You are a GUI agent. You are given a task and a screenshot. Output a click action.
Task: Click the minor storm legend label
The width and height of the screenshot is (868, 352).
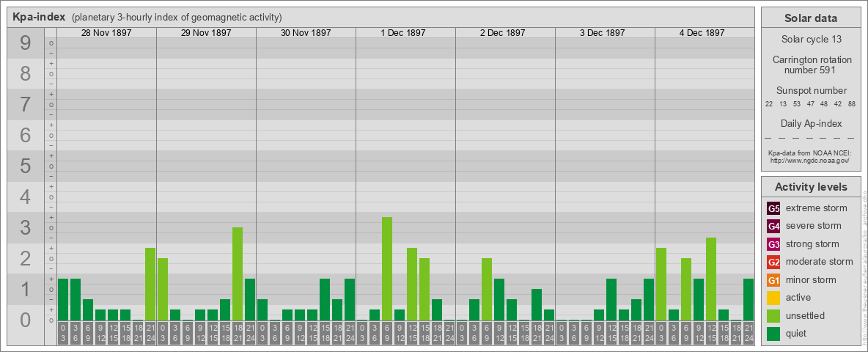click(811, 279)
